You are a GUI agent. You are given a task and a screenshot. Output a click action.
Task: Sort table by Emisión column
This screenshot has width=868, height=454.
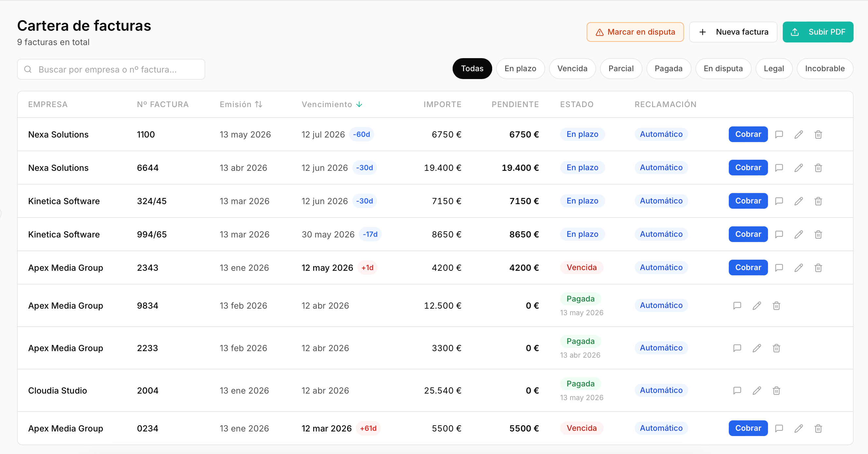[x=241, y=105]
